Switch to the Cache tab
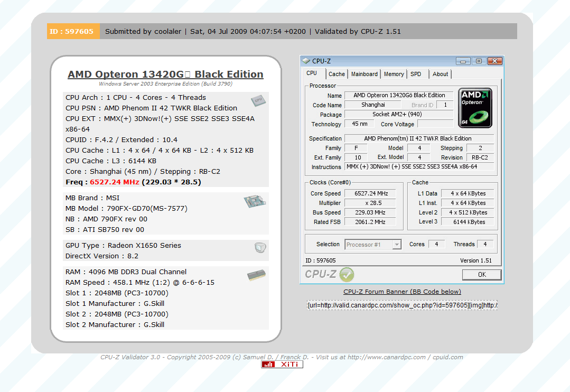570x392 pixels. pos(337,74)
